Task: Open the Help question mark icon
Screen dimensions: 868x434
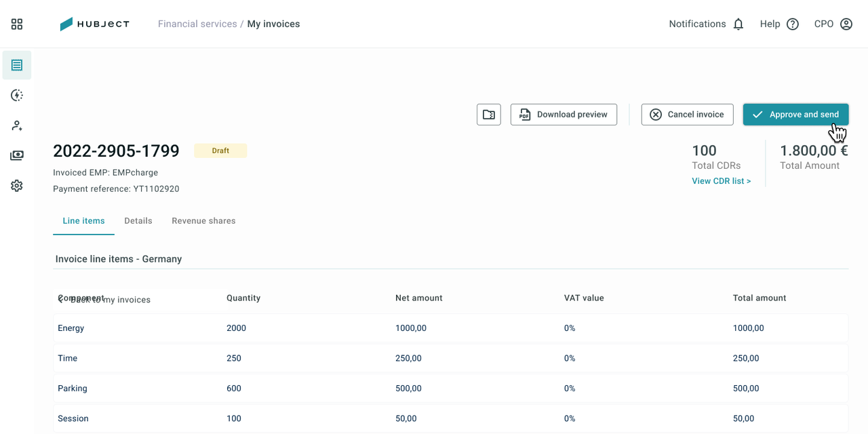Action: click(793, 24)
